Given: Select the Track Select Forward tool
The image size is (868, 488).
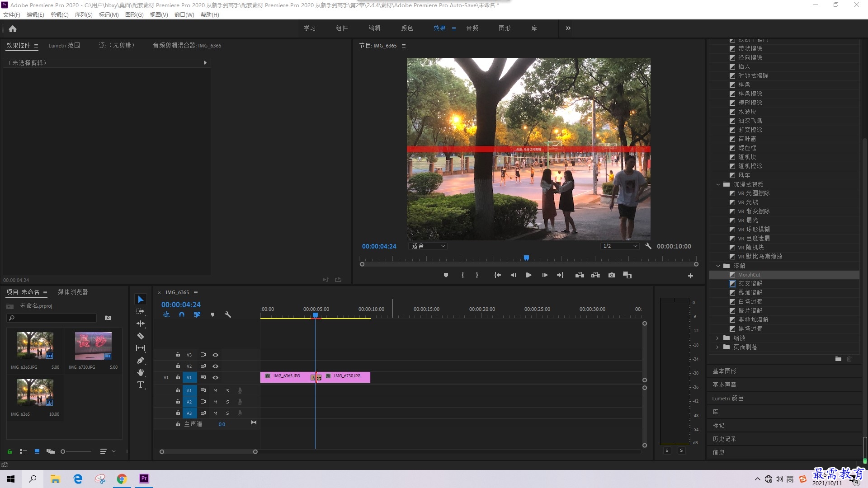Looking at the screenshot, I should (x=141, y=311).
